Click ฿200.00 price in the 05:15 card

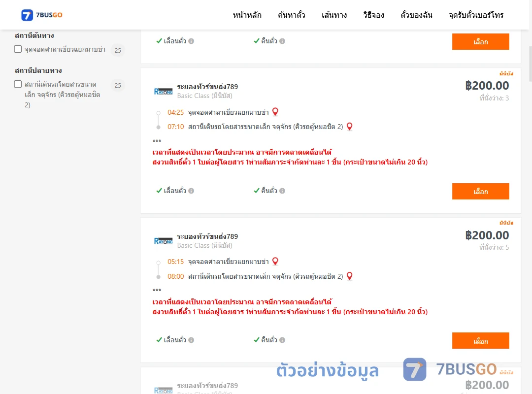487,235
